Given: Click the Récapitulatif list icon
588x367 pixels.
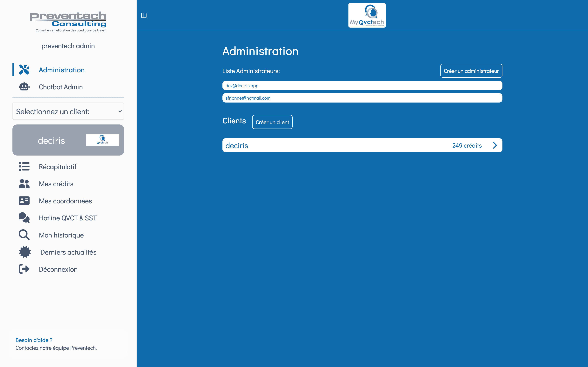Looking at the screenshot, I should tap(24, 167).
